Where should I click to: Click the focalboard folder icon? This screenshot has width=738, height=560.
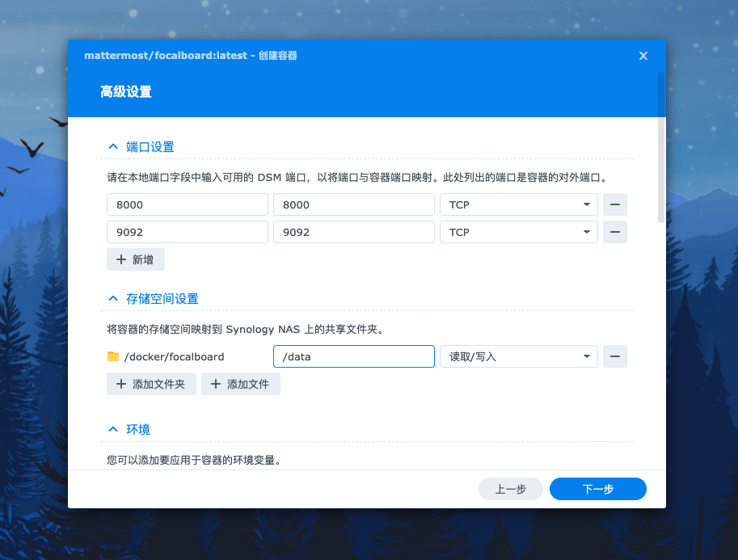pyautogui.click(x=113, y=356)
